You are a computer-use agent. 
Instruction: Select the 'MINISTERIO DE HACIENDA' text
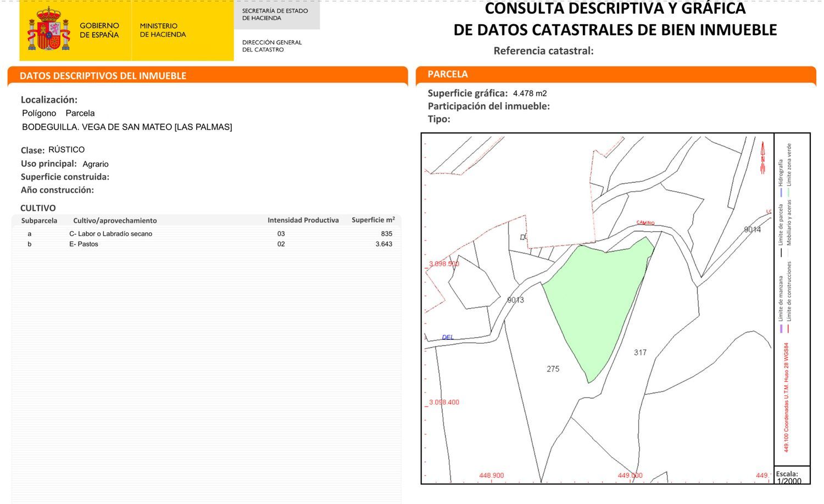[x=163, y=30]
